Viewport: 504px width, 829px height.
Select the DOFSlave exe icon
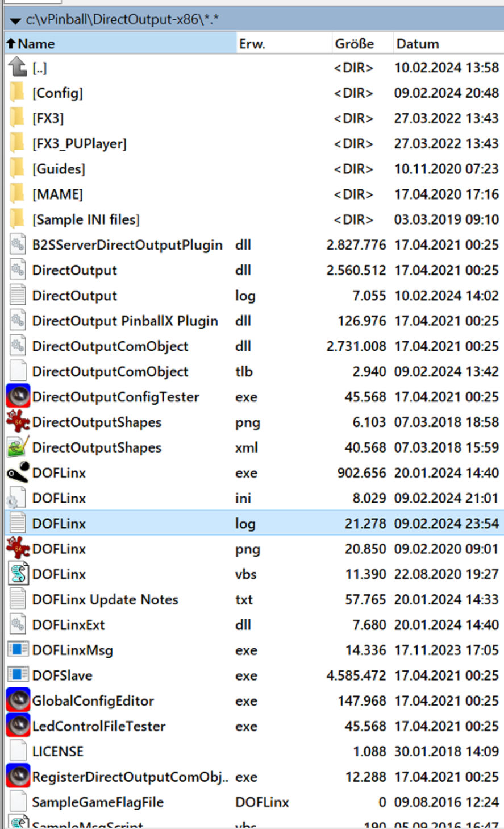point(18,675)
